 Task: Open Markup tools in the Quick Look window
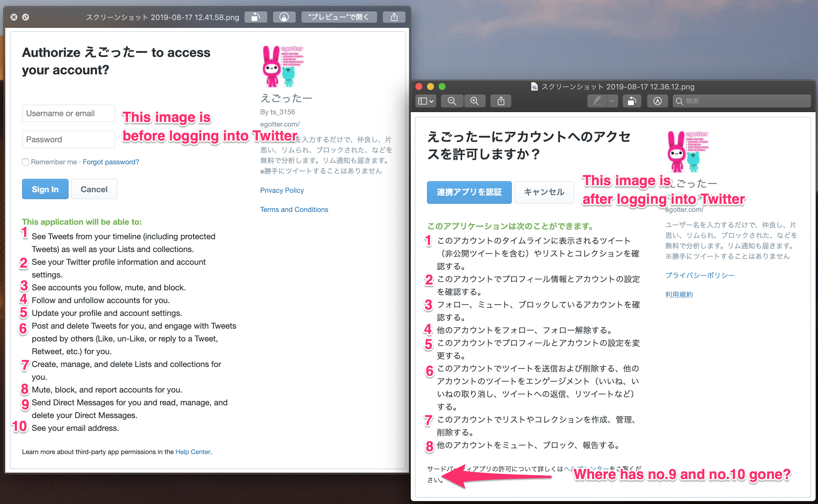284,17
